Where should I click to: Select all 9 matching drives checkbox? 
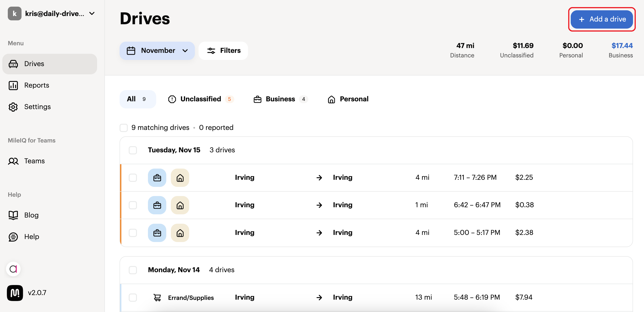[124, 128]
